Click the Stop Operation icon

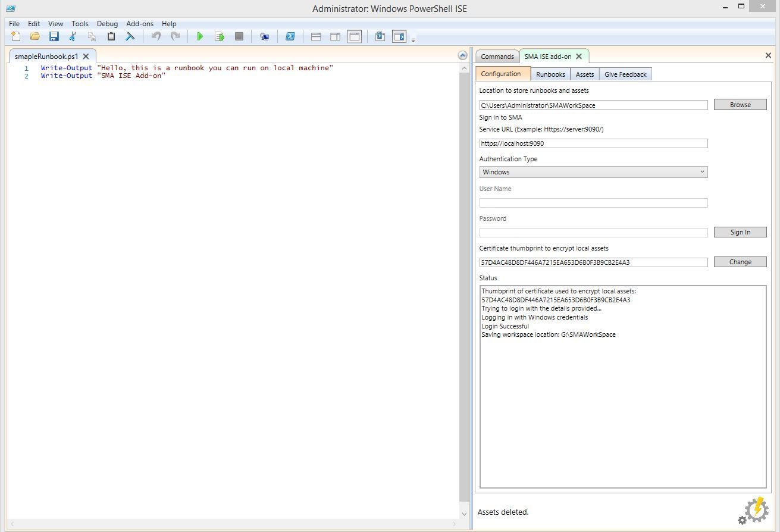click(x=239, y=36)
